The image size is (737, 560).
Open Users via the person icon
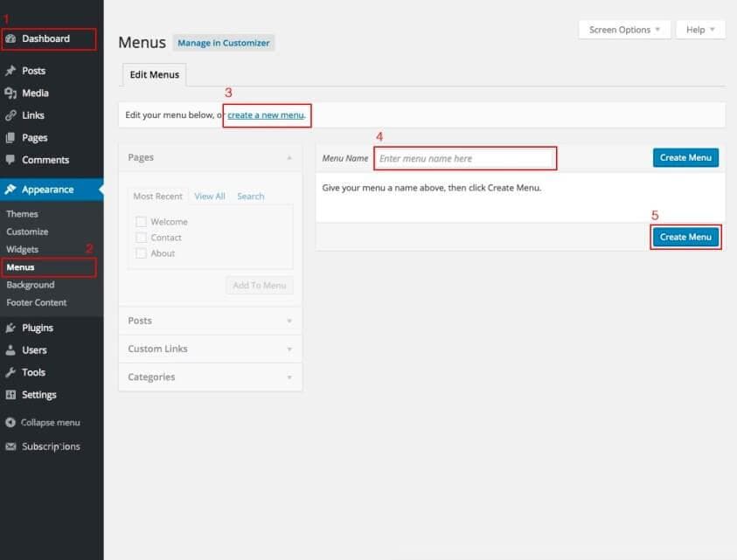tap(10, 350)
